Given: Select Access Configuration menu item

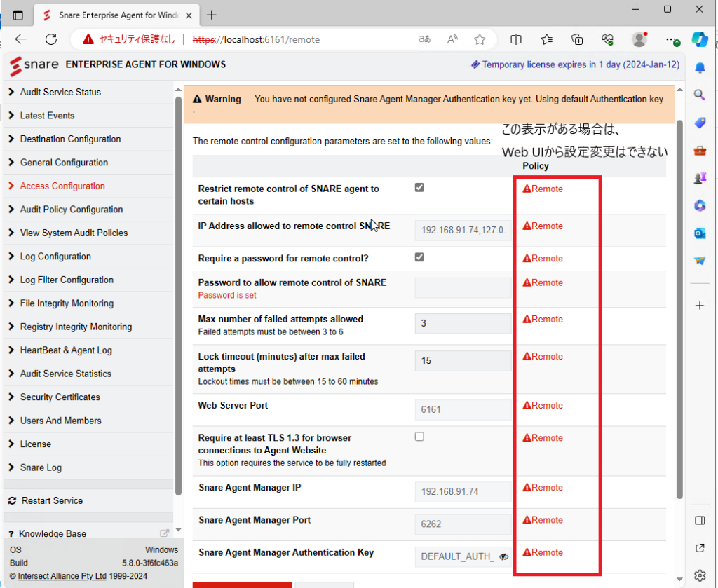Looking at the screenshot, I should 89,186.
